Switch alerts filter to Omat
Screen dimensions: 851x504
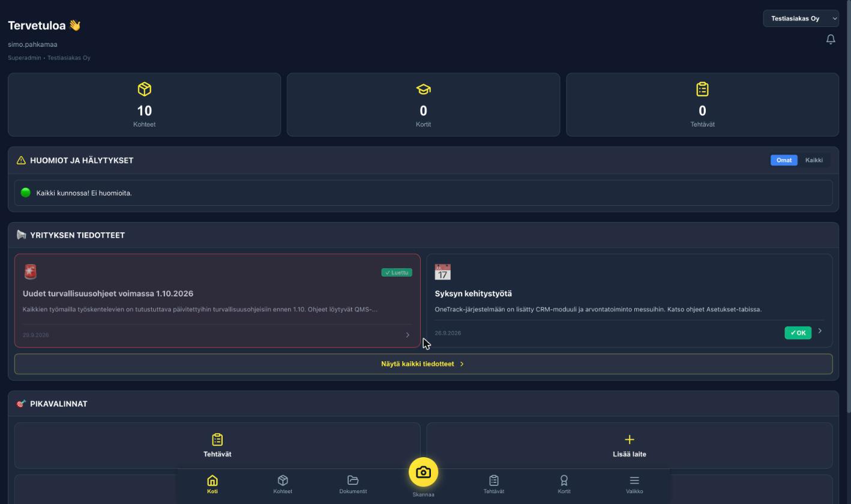[x=784, y=160]
